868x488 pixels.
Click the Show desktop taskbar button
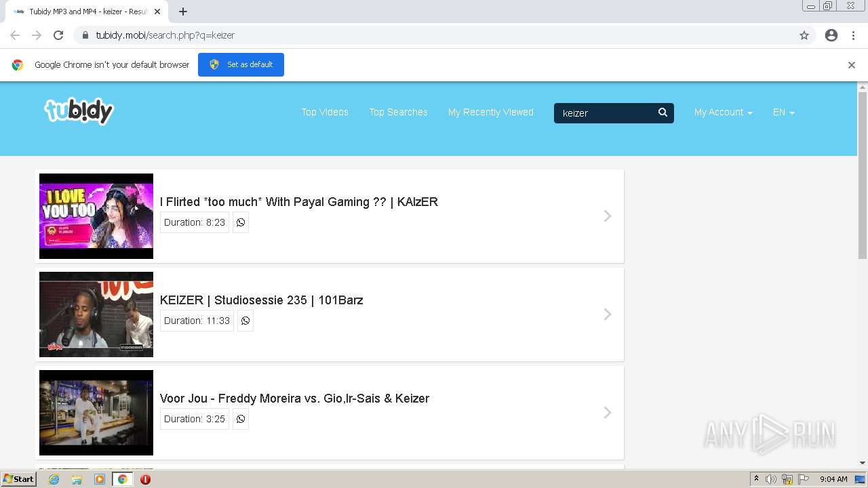[860, 479]
